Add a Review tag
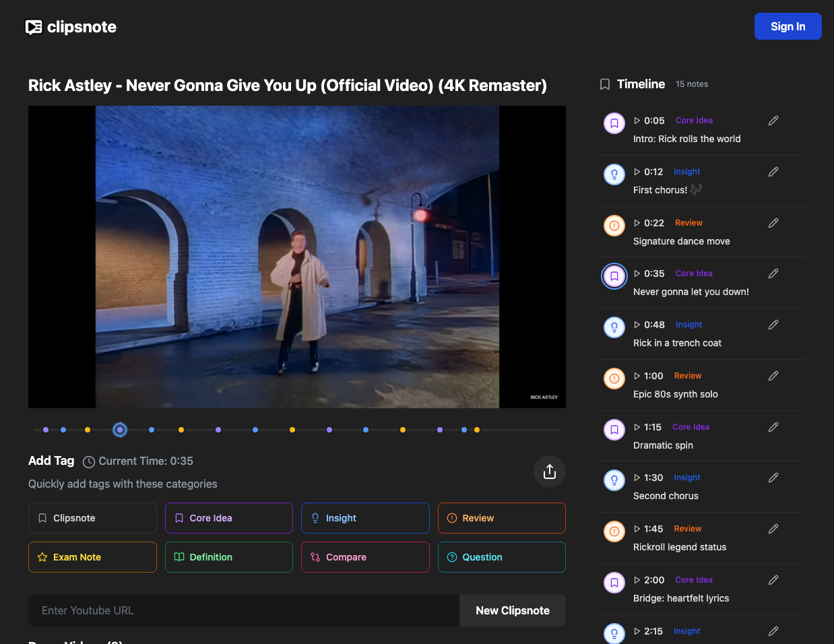 tap(502, 518)
